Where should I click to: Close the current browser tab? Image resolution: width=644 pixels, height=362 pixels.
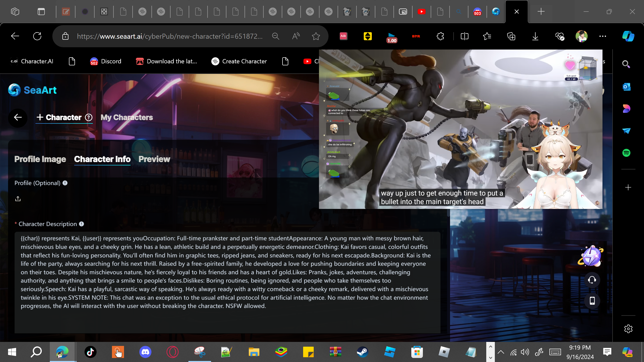pyautogui.click(x=517, y=12)
